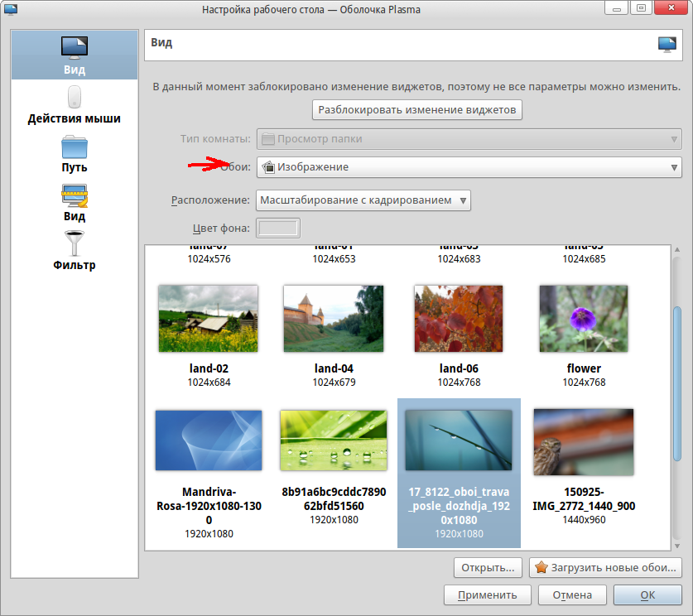This screenshot has height=616, width=693.
Task: Click the land-04 caption text
Action: (x=334, y=368)
